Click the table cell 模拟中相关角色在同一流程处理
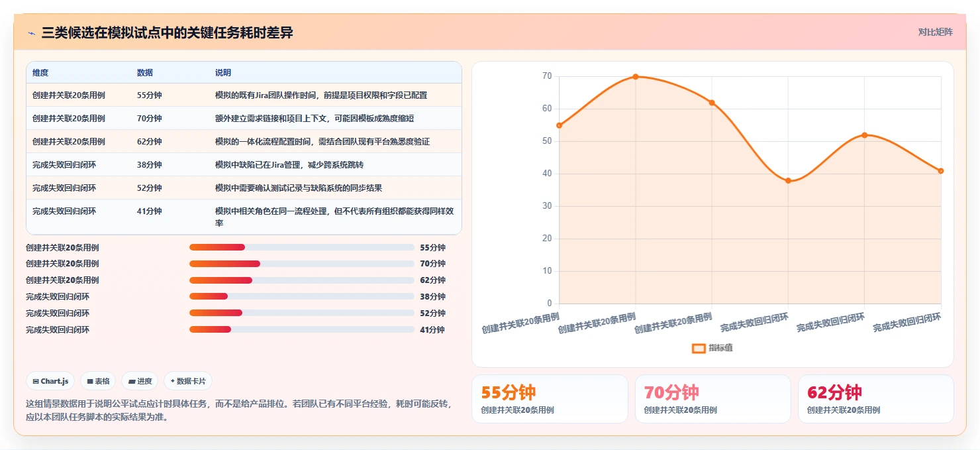 (x=334, y=217)
